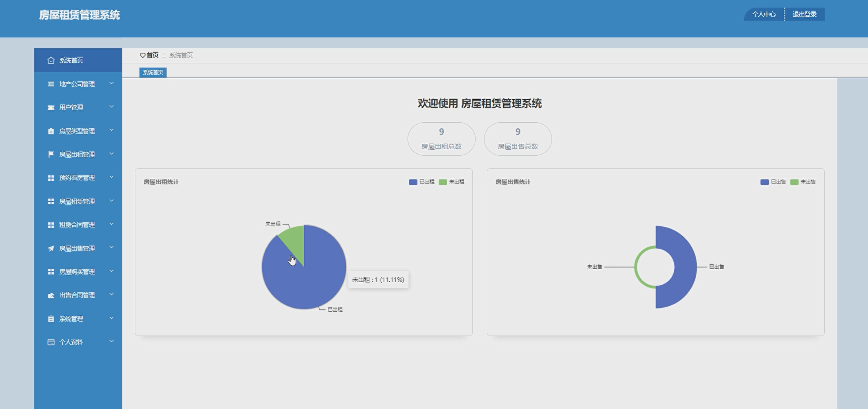The height and width of the screenshot is (409, 868).
Task: Open the 个人资料 menu item
Action: (x=78, y=342)
